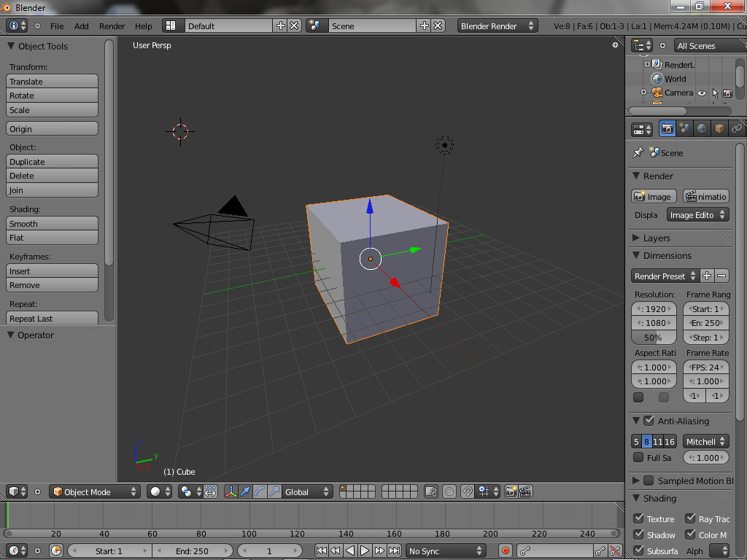Enable the Full Sample checkbox

coord(638,458)
